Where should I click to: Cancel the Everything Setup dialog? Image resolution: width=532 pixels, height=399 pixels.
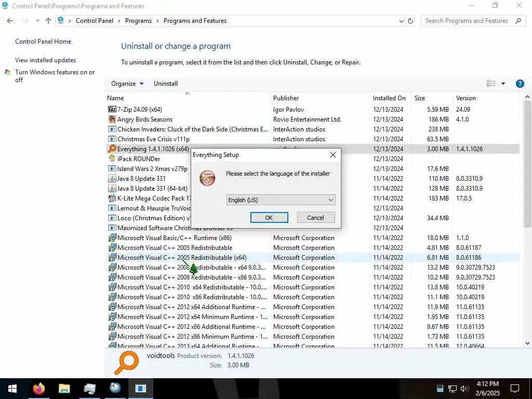[315, 218]
